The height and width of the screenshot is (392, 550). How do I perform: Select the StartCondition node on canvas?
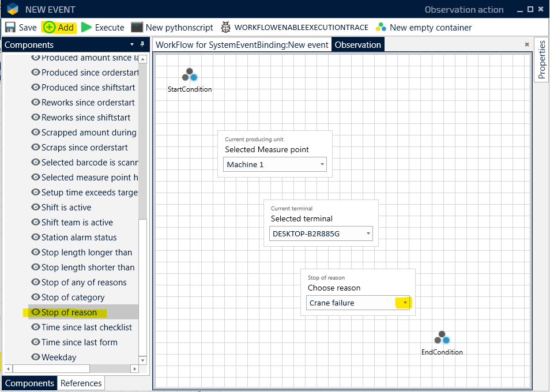click(x=190, y=76)
